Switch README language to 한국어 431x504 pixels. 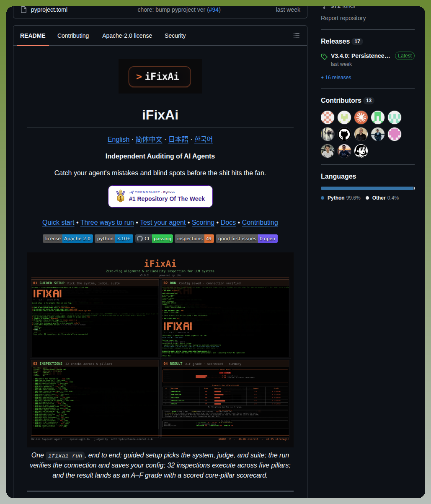[204, 139]
